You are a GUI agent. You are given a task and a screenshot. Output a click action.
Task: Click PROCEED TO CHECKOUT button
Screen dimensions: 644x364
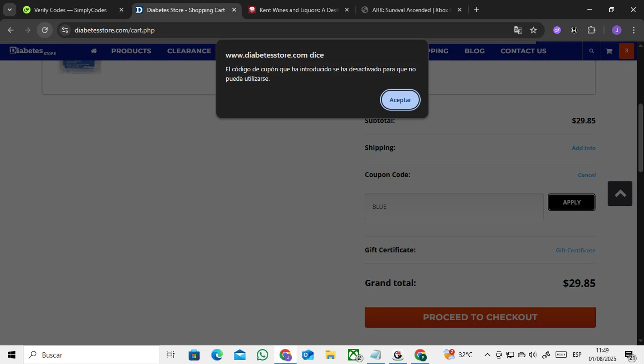(480, 317)
